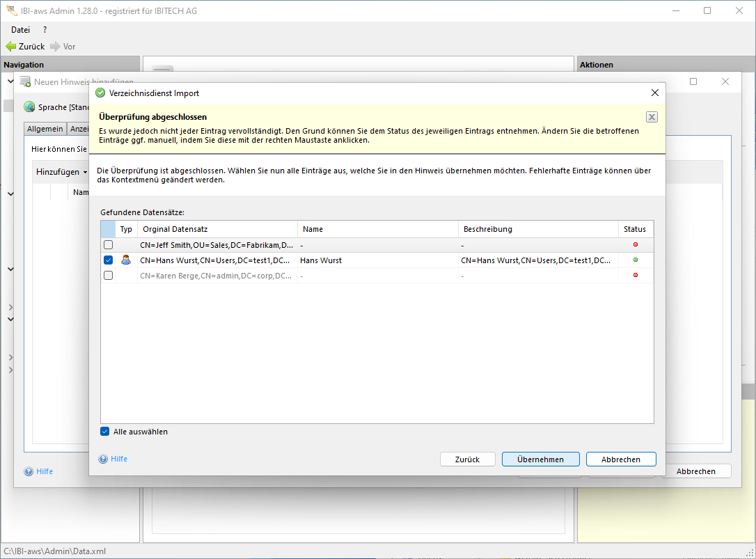Expand the lowest collapsed Navigation tree chevron
The height and width of the screenshot is (559, 756).
click(10, 370)
